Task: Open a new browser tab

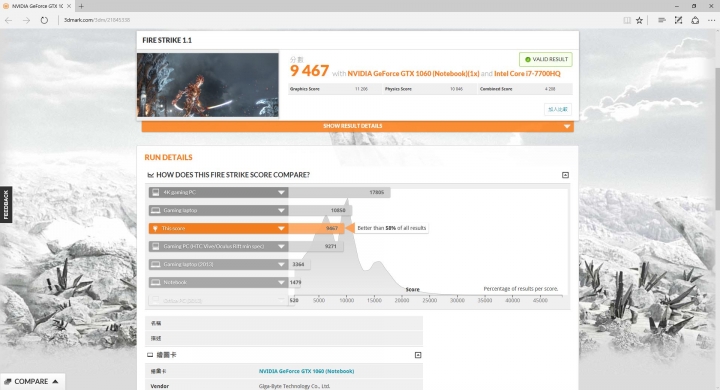Action: [81, 6]
